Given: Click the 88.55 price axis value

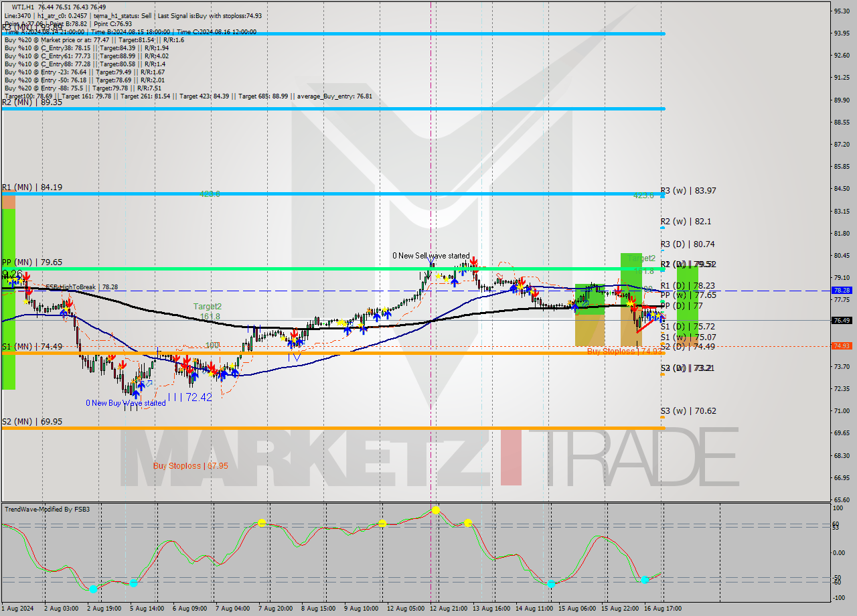Looking at the screenshot, I should click(841, 122).
